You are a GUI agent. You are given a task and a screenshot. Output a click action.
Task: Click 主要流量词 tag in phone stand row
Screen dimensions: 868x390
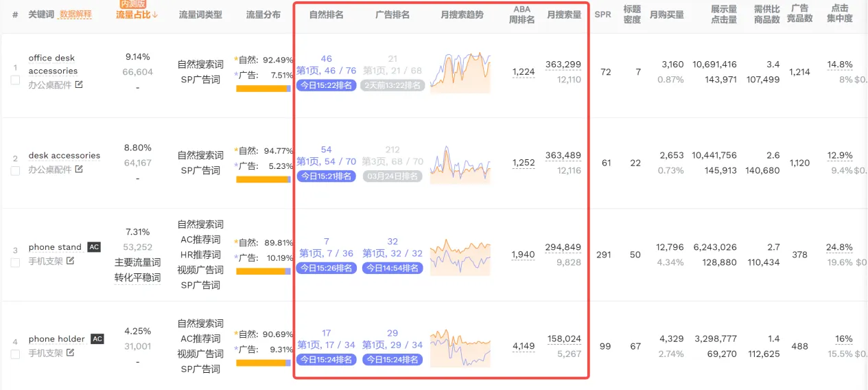(x=137, y=262)
